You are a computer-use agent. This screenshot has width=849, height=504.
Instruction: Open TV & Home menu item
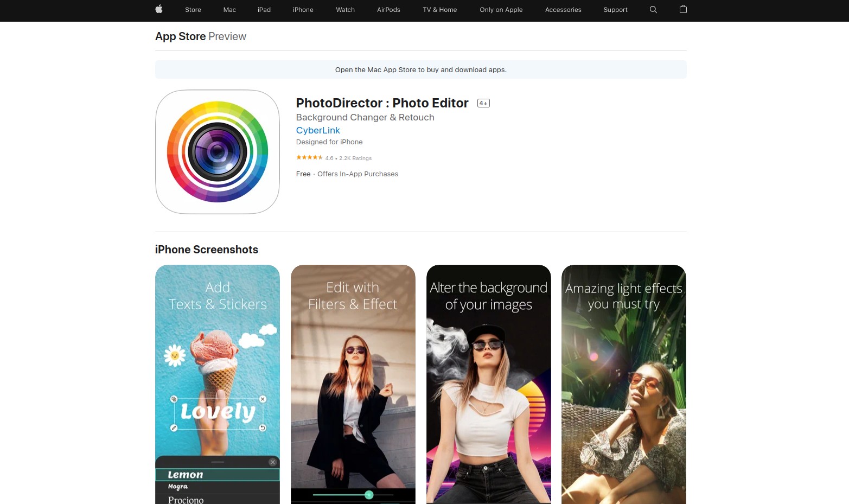tap(440, 10)
